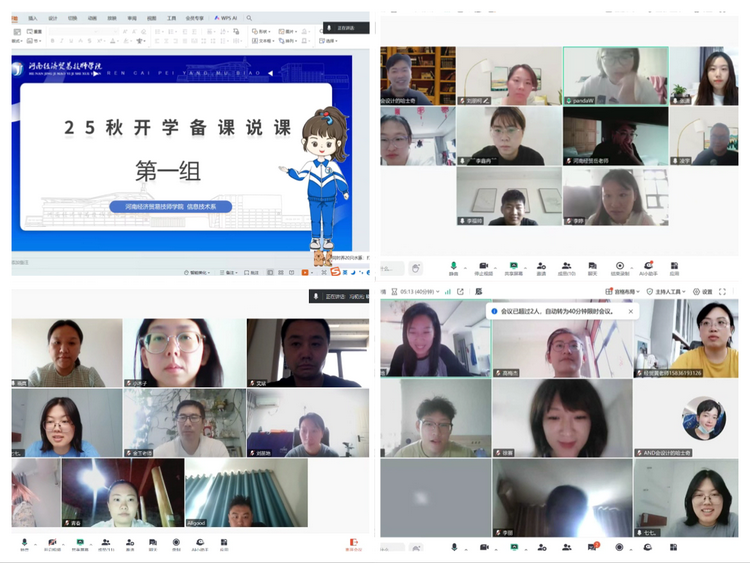This screenshot has width=750, height=563.
Task: Start 共享屏幕 from the top-right meeting toolbar
Action: [x=512, y=267]
